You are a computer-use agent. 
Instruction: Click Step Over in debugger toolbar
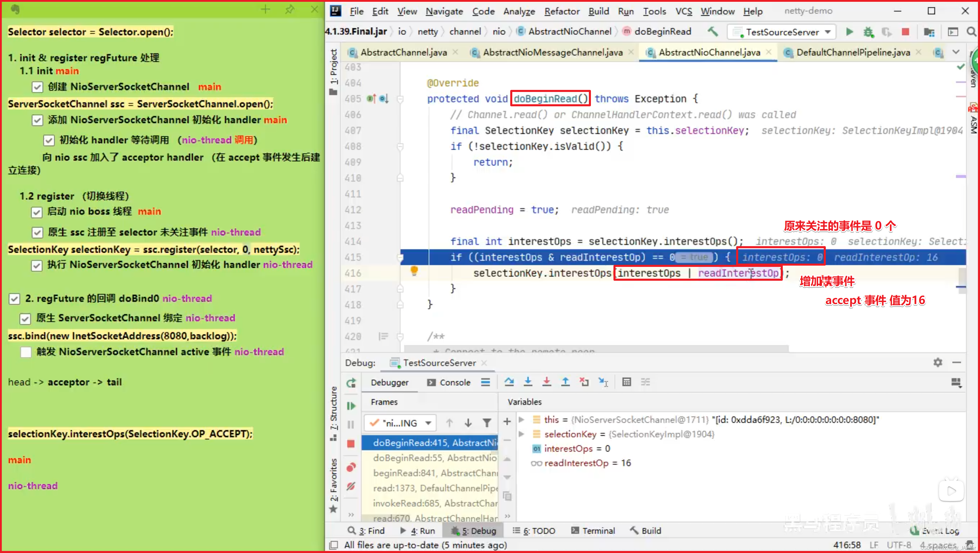coord(509,382)
